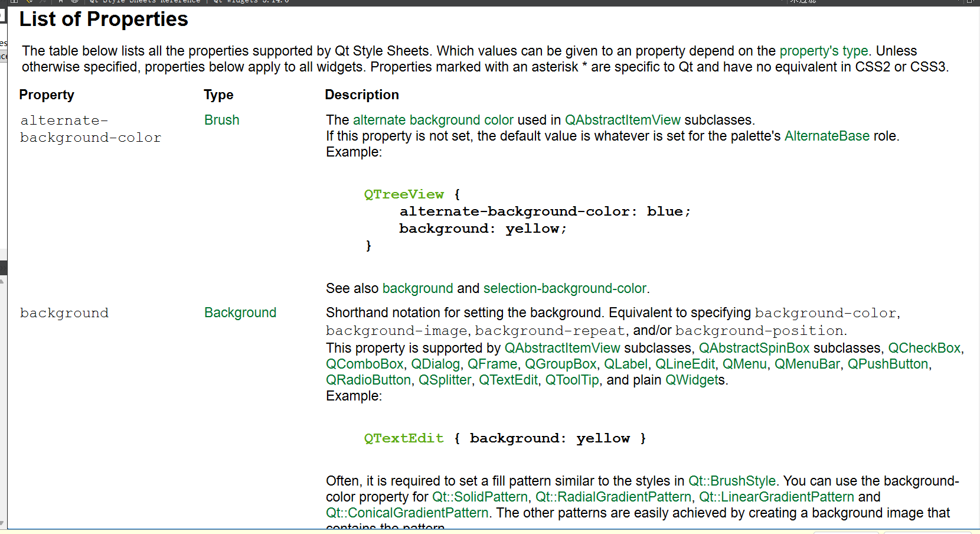This screenshot has height=534, width=980.
Task: Click the "alternate-background-color" property name cell
Action: coord(90,129)
